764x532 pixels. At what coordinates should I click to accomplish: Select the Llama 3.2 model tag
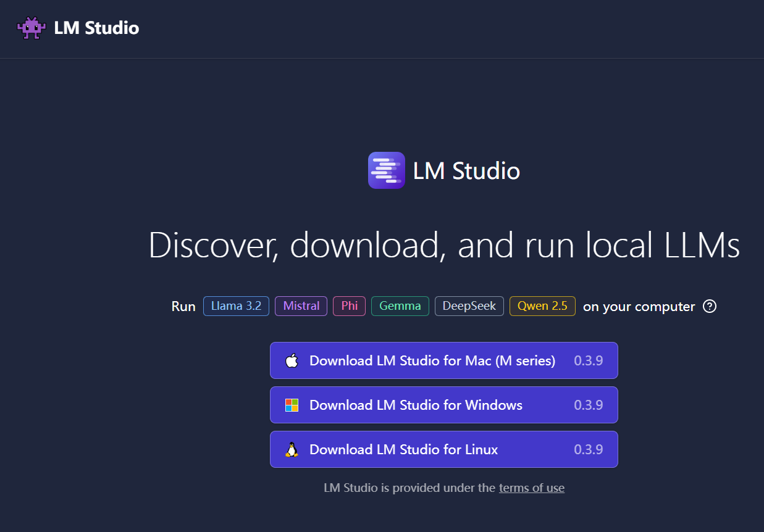236,306
